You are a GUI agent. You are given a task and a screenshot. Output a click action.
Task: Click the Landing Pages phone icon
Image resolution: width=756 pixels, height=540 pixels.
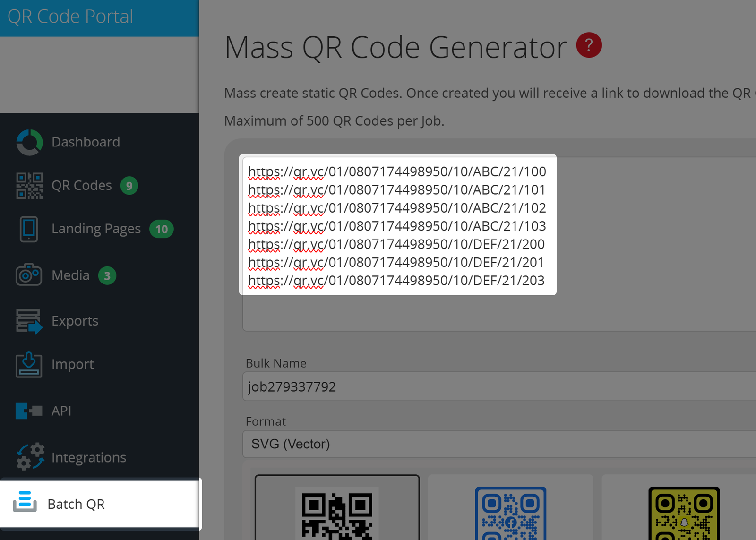(29, 228)
